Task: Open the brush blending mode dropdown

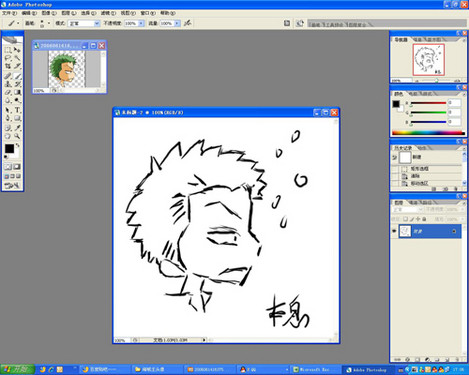Action: [84, 23]
